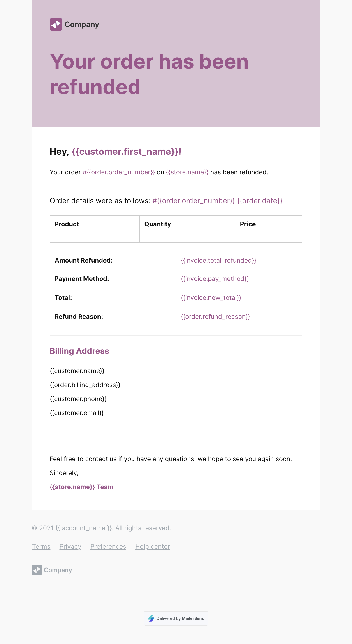Click the MailerSend lightning bolt icon
The image size is (352, 644).
click(151, 618)
